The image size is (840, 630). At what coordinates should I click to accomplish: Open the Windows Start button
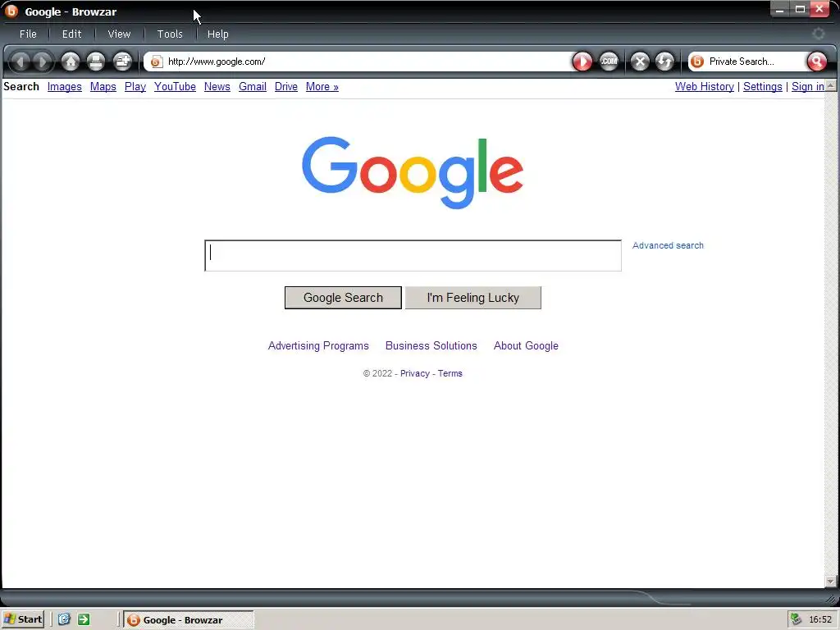(x=22, y=620)
